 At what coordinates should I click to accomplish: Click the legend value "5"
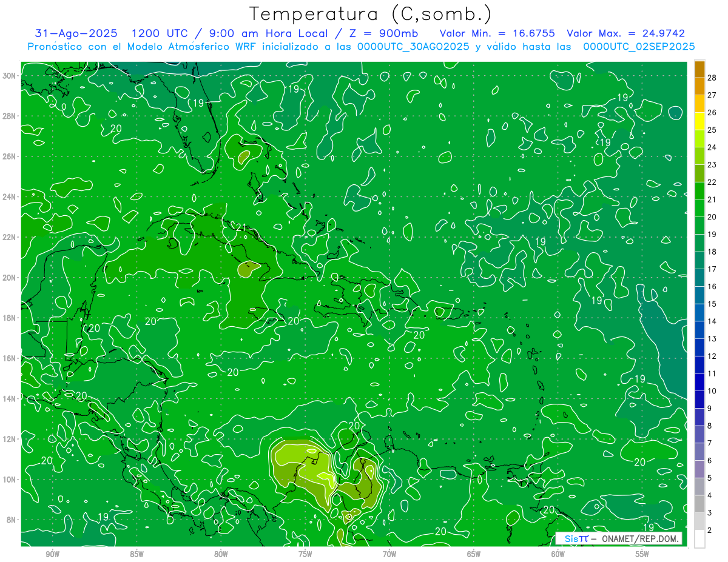pos(710,478)
